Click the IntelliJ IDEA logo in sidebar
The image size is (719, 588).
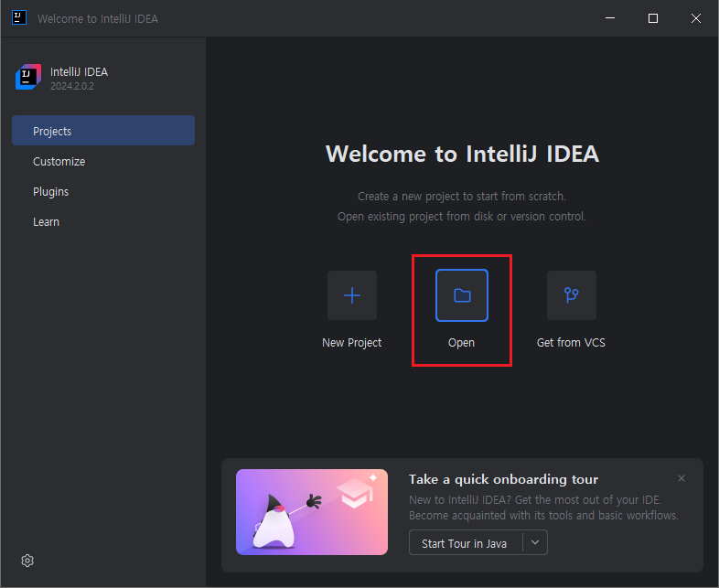coord(28,78)
